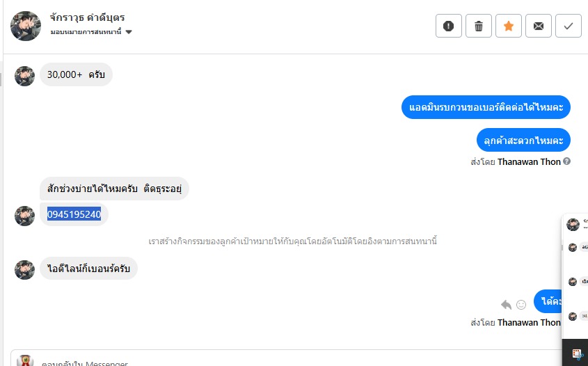Click the customer profile picture in header
The width and height of the screenshot is (588, 366).
pyautogui.click(x=26, y=26)
